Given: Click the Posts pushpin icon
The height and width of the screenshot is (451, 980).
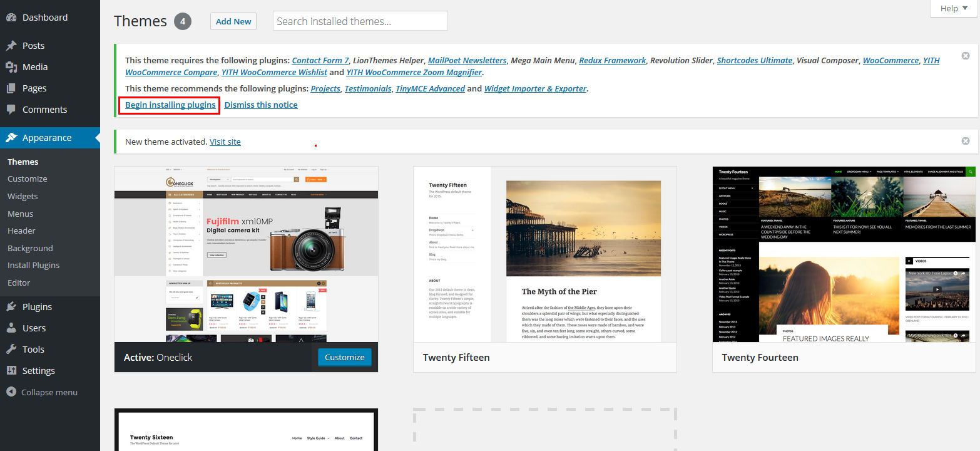Looking at the screenshot, I should [x=11, y=46].
